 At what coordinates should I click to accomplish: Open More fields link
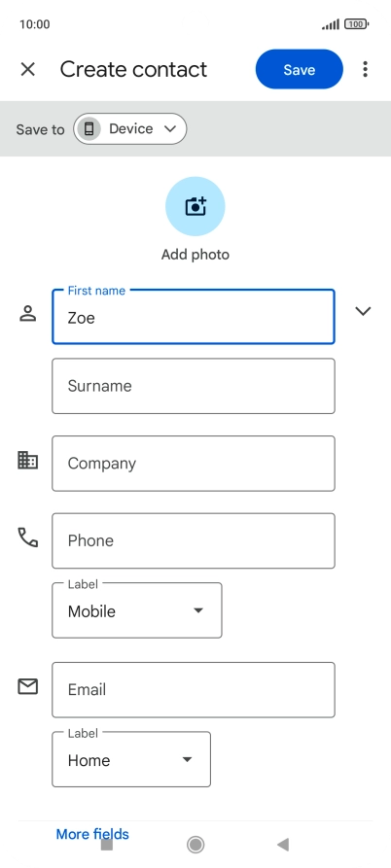coord(92,834)
